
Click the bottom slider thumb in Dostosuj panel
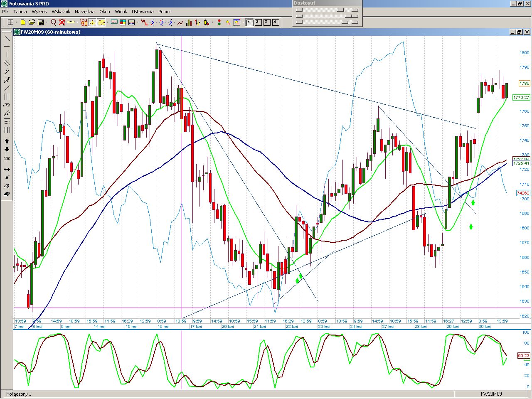tap(345, 22)
